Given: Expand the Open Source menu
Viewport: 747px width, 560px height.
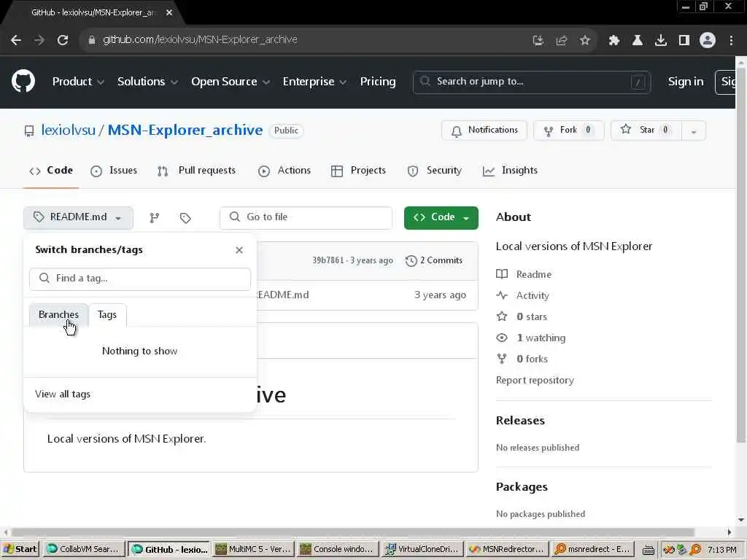Looking at the screenshot, I should click(x=231, y=82).
